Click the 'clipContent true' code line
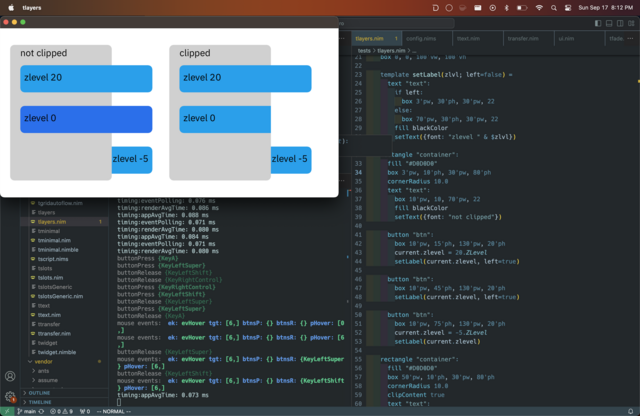640x416 pixels. (416, 395)
